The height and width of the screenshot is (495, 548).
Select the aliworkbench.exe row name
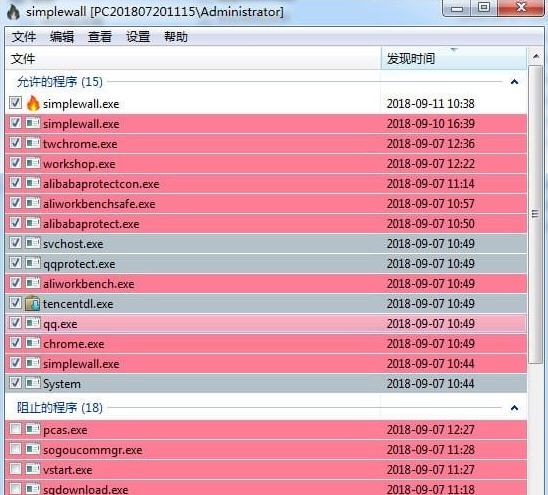point(89,284)
